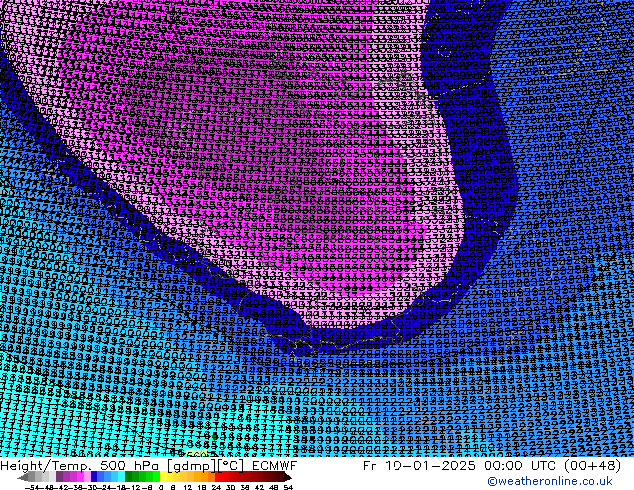Click the legend value '54'
Screen dimensions: 634x490
click(288, 488)
